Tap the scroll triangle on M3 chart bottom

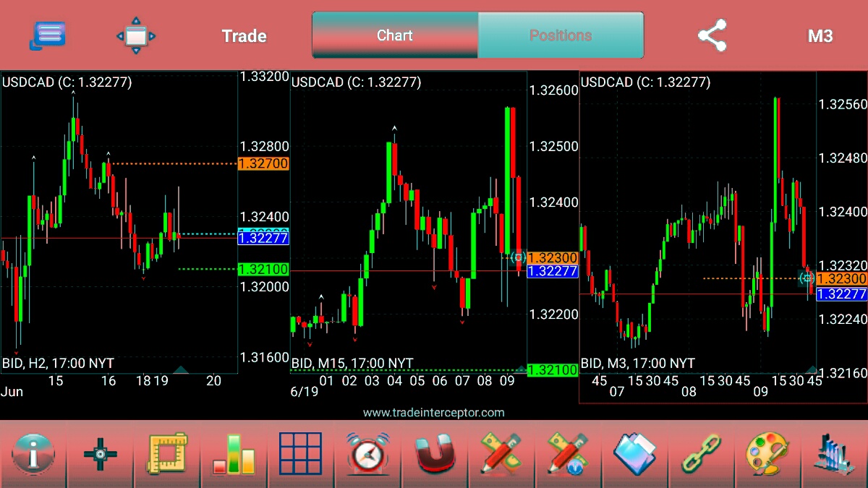click(811, 369)
